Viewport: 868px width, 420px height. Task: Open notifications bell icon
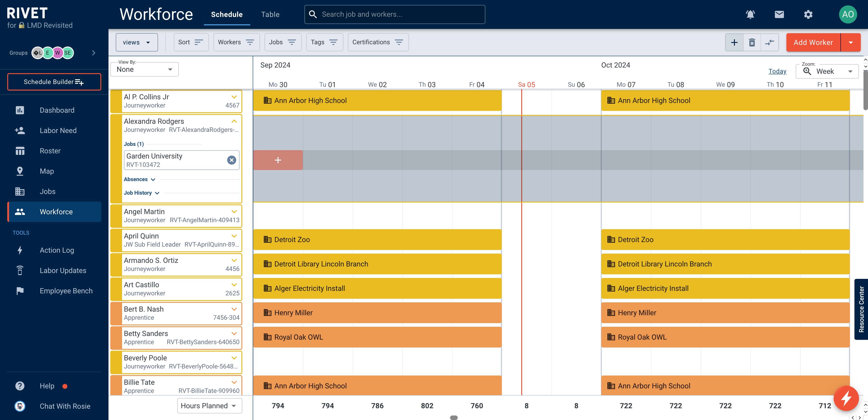(750, 14)
